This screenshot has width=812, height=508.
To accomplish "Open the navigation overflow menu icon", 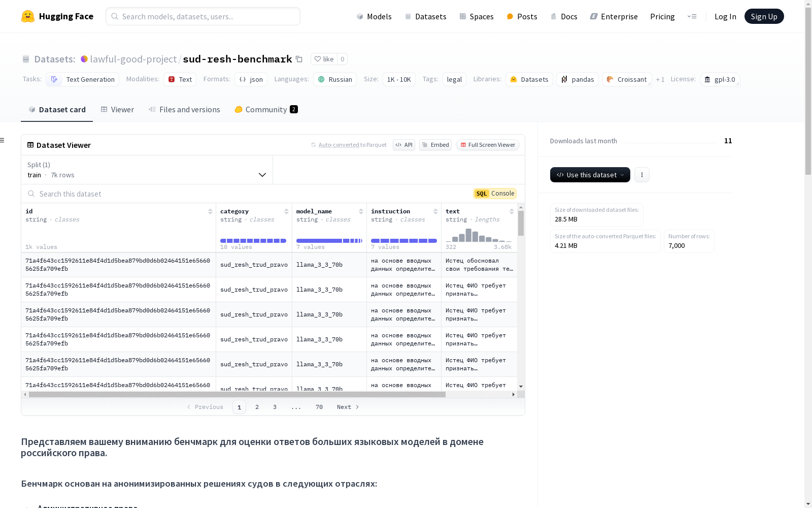I will (692, 16).
